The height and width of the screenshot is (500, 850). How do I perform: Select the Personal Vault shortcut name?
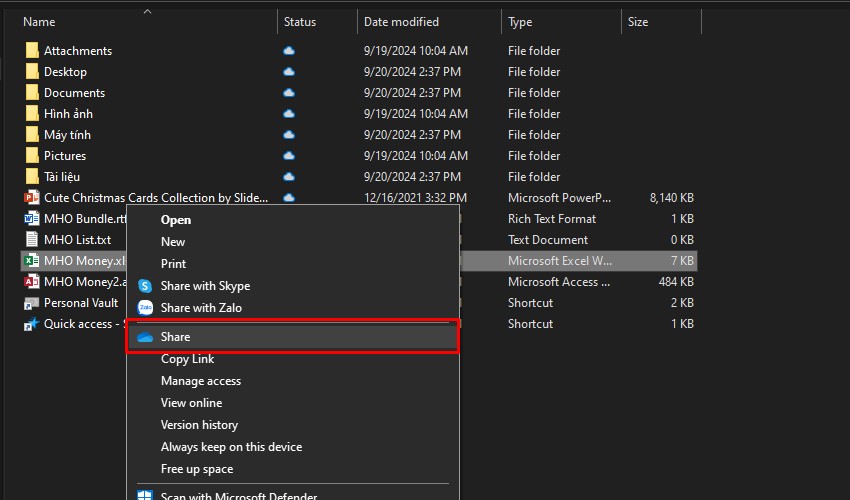coord(81,303)
